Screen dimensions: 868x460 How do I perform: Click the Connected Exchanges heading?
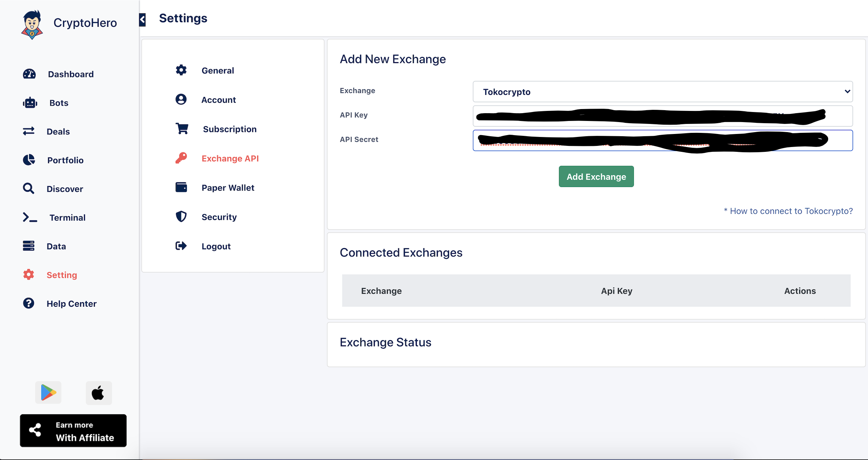point(401,252)
